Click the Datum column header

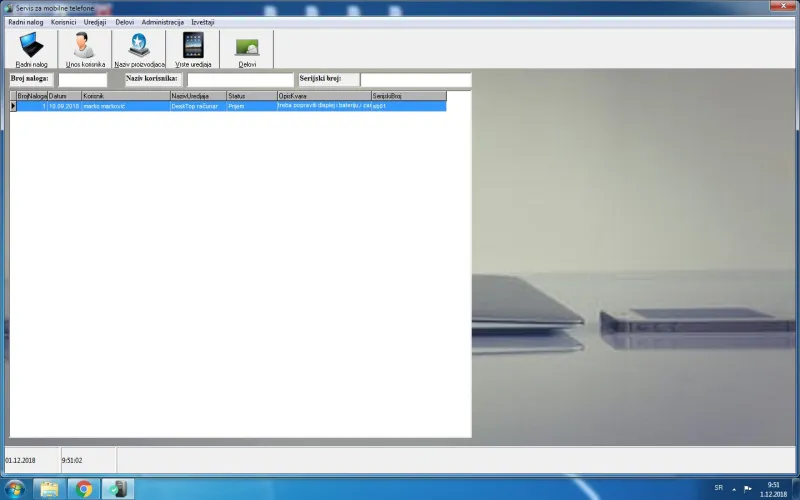tap(64, 96)
